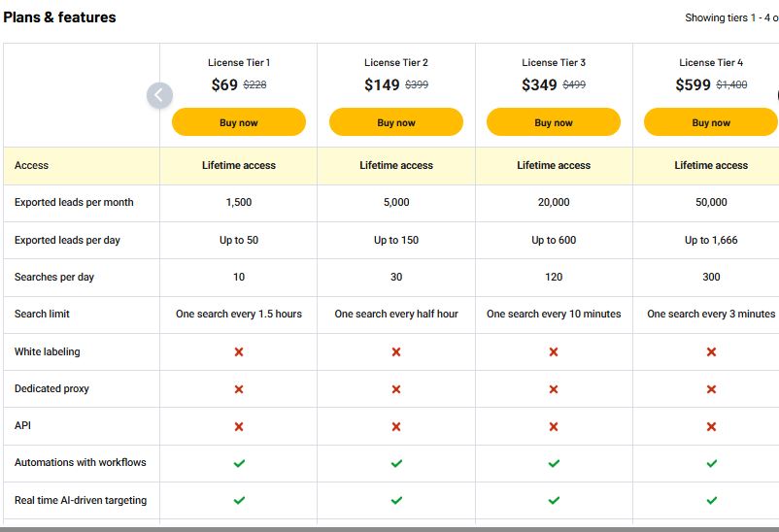
Task: Select the License Tier 1 heading
Action: 239,62
